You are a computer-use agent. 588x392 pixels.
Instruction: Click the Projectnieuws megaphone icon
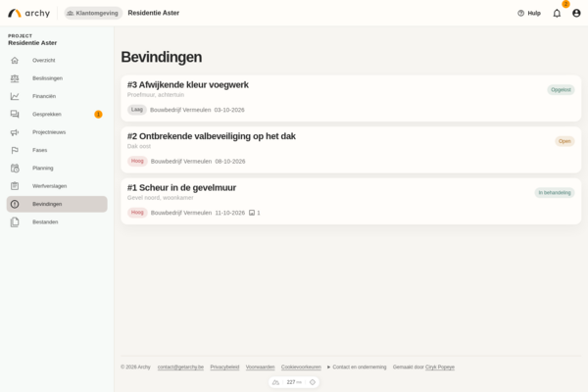click(15, 132)
